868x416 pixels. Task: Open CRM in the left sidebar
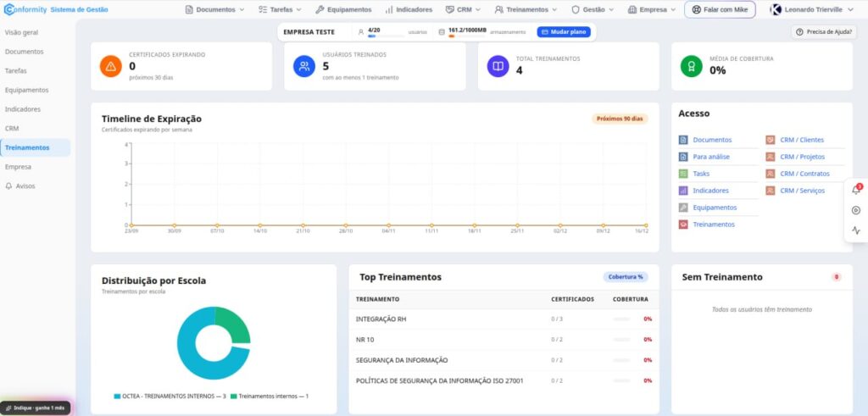point(12,128)
